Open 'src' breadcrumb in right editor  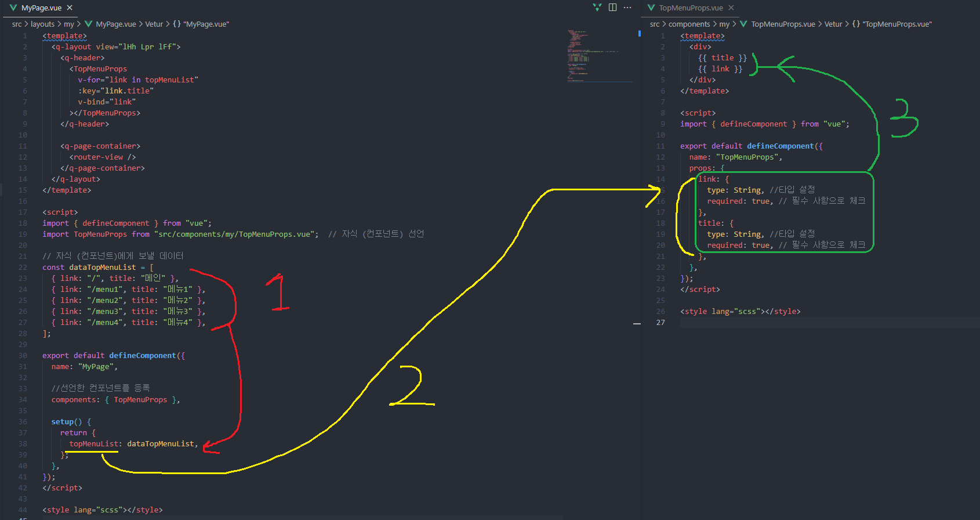click(655, 24)
